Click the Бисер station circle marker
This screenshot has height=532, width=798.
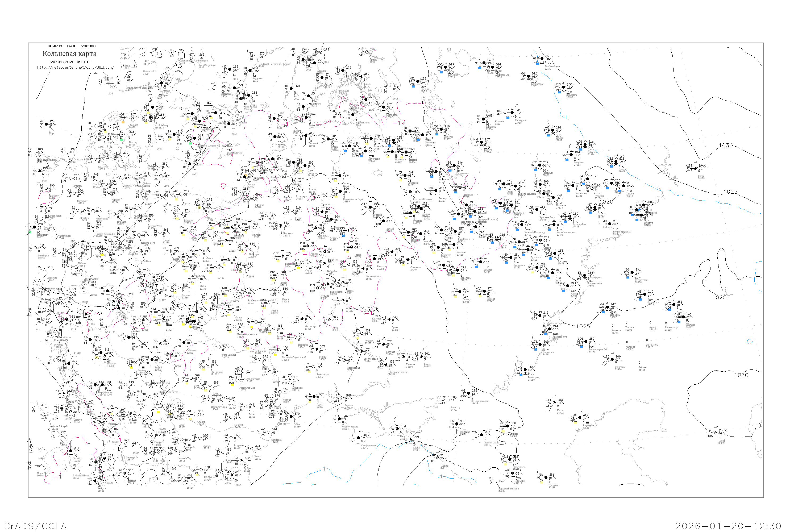[x=695, y=169]
